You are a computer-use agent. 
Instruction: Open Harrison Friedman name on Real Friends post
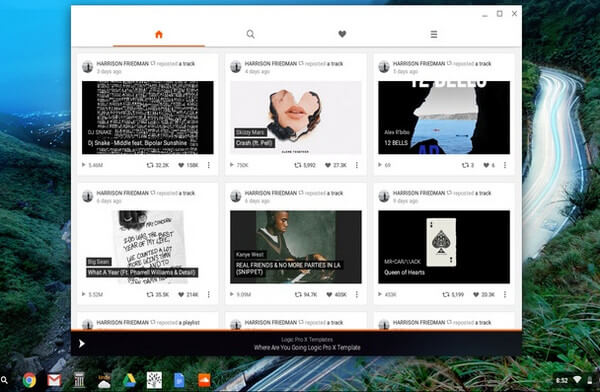pos(271,193)
